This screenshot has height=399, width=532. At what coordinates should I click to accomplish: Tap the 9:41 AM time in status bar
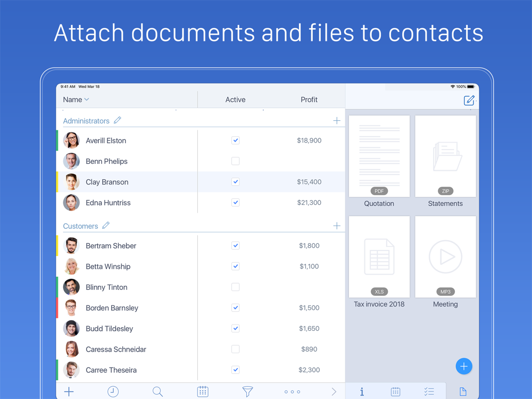click(68, 87)
